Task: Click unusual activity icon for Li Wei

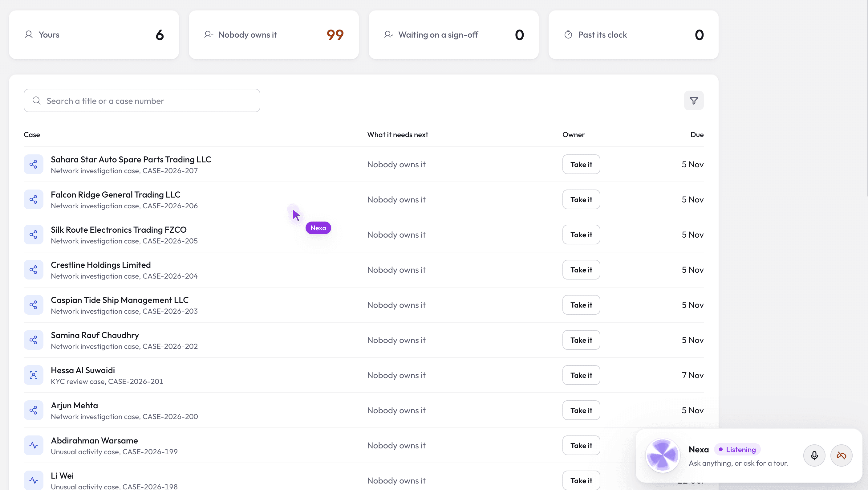Action: tap(33, 480)
